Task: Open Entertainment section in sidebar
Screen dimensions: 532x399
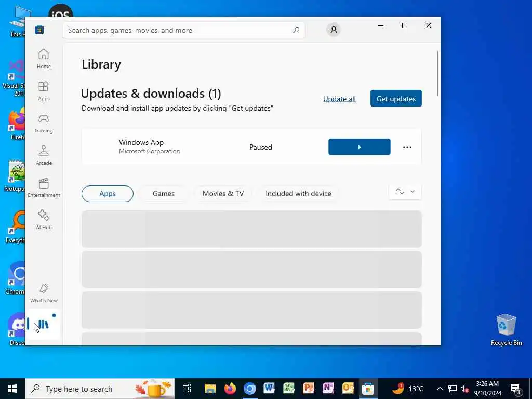Action: coord(44,188)
